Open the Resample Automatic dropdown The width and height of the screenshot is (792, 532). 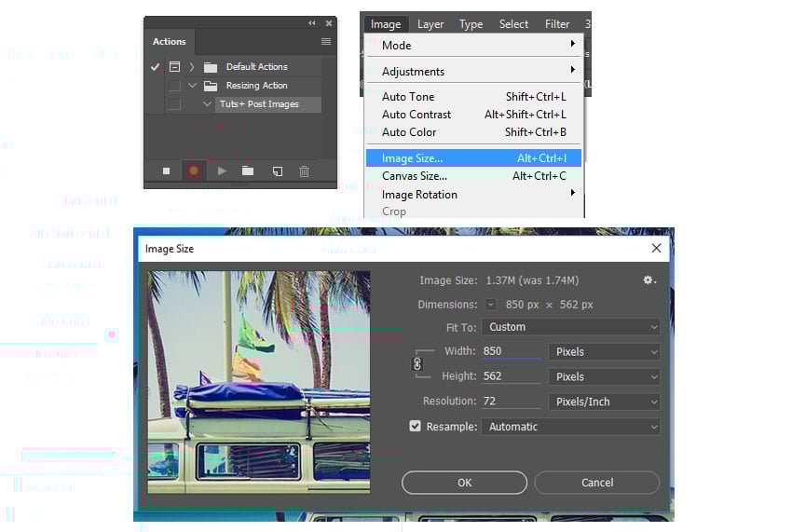coord(571,427)
